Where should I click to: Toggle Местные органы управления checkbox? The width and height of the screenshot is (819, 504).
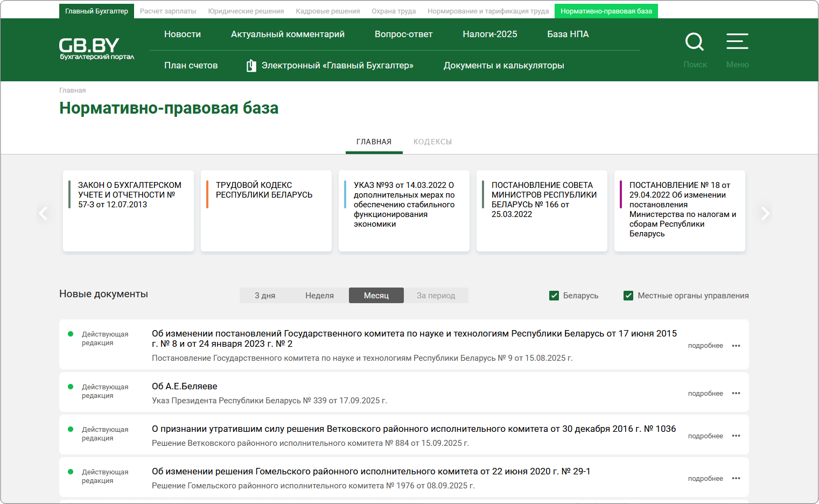(x=628, y=296)
